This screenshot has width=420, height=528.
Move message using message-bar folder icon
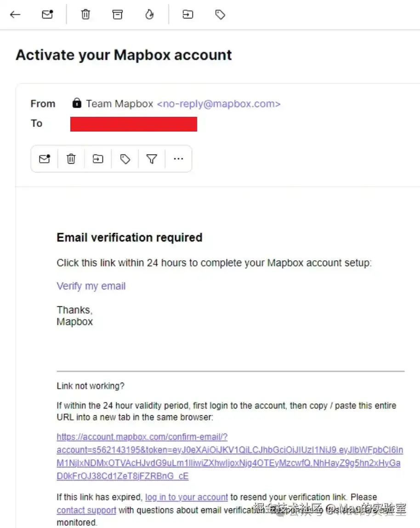point(98,159)
